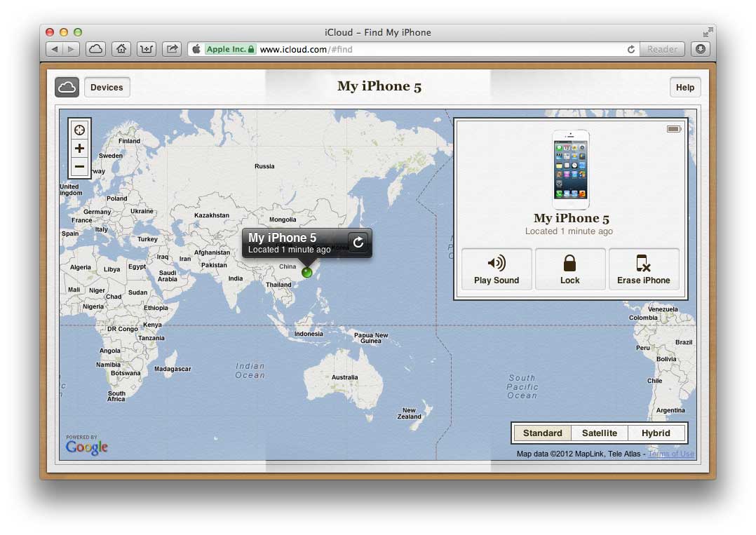Click the Apple logo in address bar
This screenshot has height=535, width=756.
(196, 49)
